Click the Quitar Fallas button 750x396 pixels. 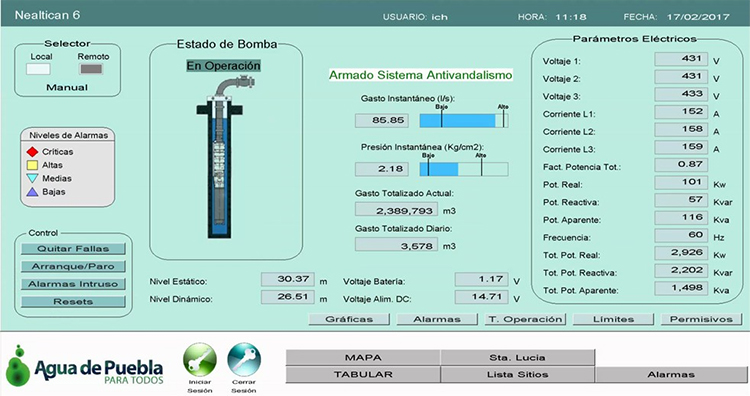tap(73, 249)
